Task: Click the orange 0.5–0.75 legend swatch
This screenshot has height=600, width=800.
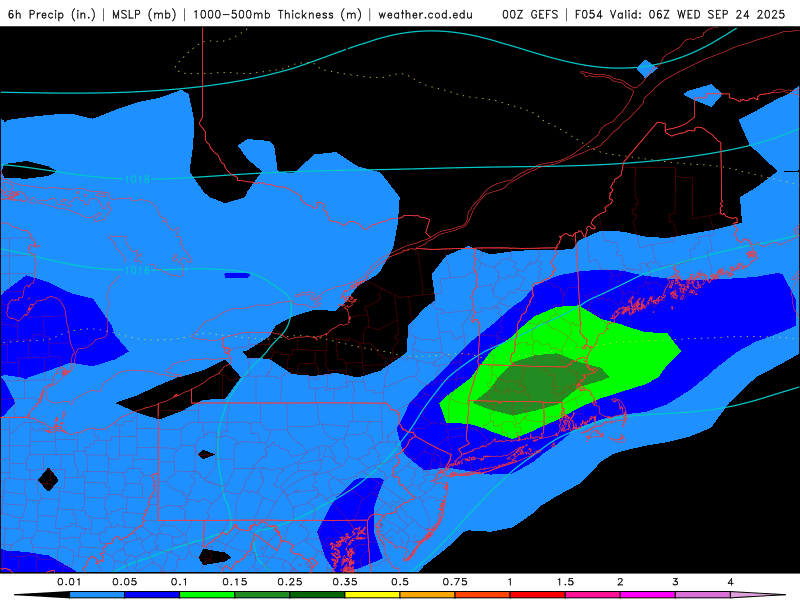Action: pos(428,595)
